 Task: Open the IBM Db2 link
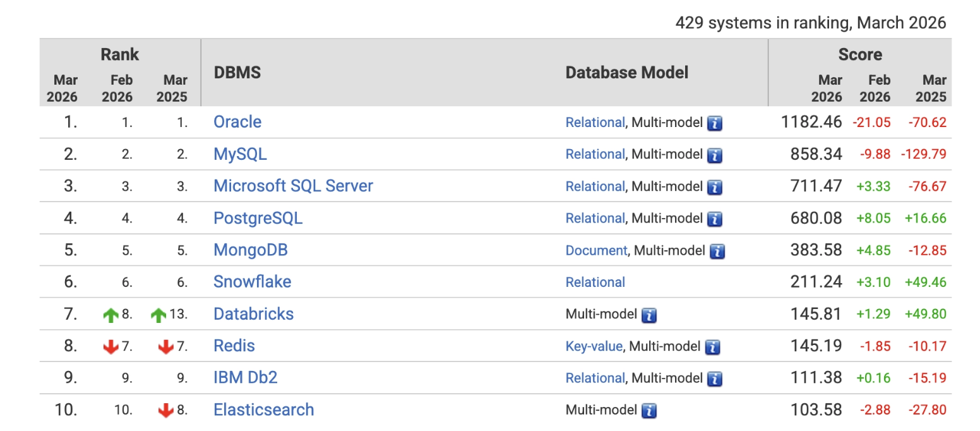pos(246,378)
